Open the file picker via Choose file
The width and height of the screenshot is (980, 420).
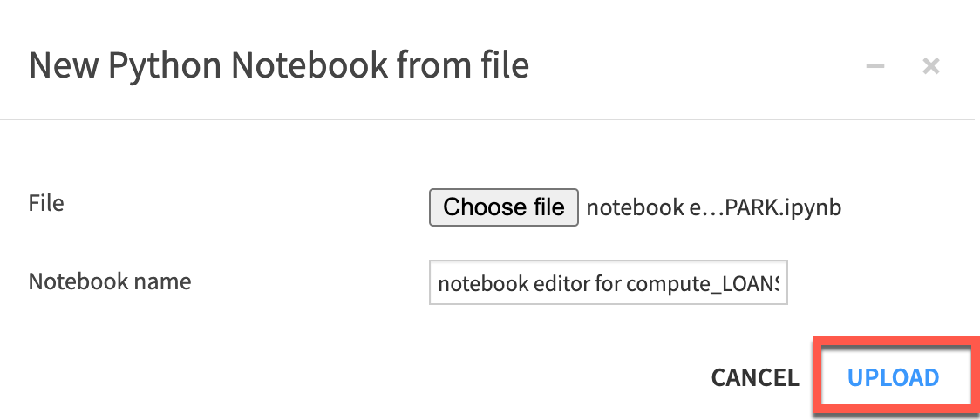(x=503, y=207)
